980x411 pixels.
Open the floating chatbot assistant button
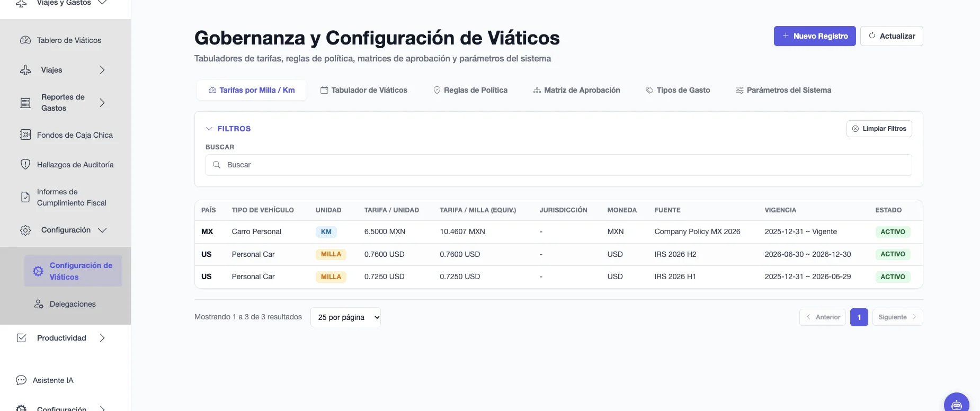coord(956,405)
